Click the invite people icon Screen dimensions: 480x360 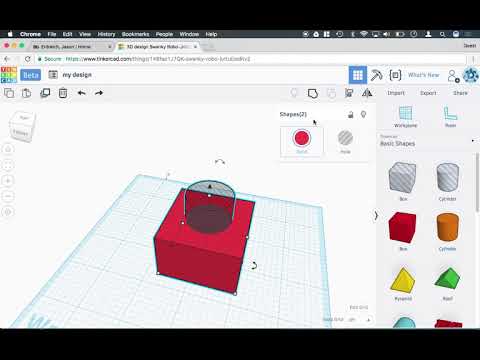click(453, 76)
